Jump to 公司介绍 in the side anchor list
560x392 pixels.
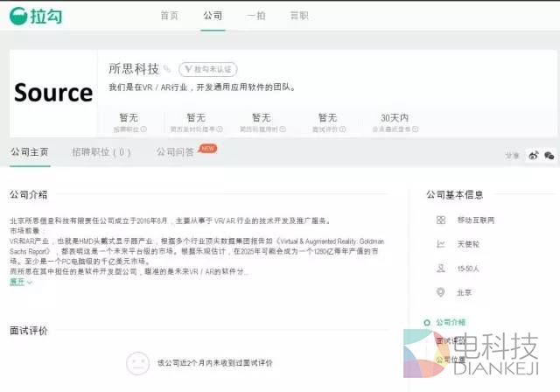(450, 322)
